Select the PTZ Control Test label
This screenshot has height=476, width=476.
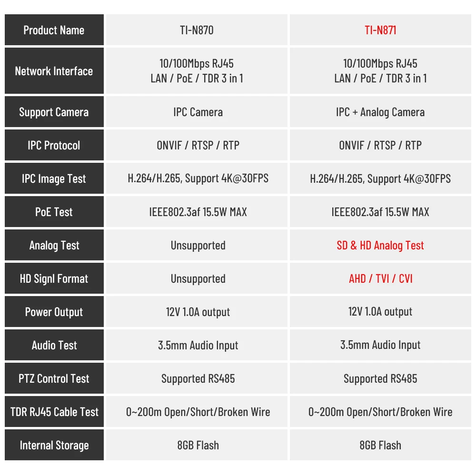tap(54, 379)
